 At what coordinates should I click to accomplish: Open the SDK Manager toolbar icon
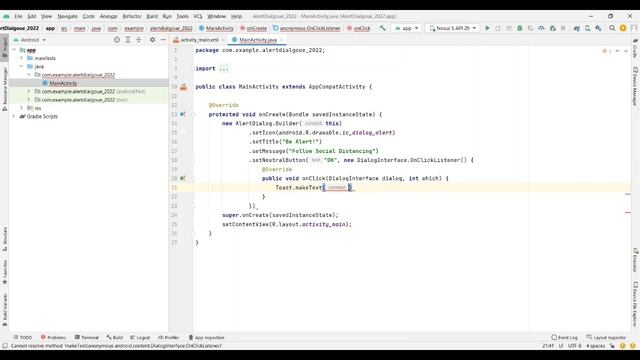598,28
